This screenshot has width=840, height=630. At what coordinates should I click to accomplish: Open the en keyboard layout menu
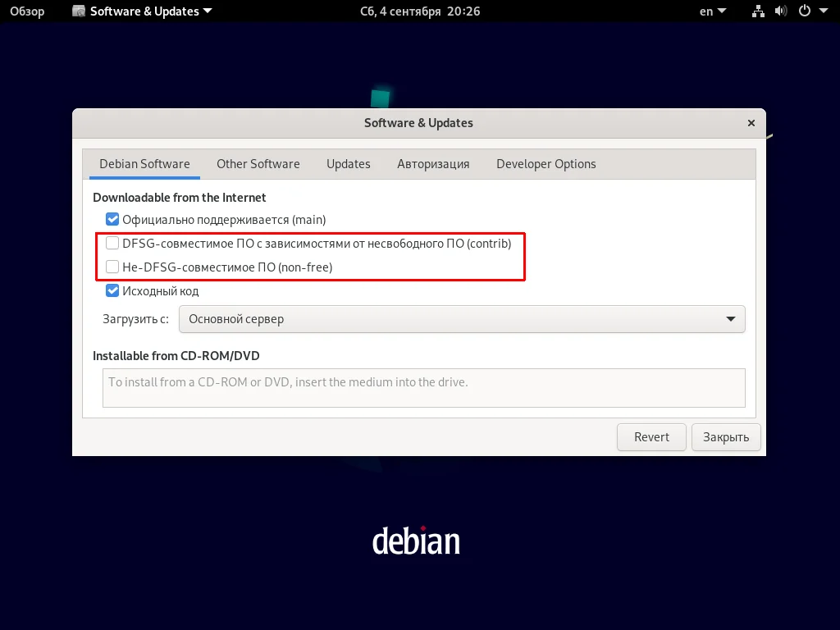click(710, 11)
